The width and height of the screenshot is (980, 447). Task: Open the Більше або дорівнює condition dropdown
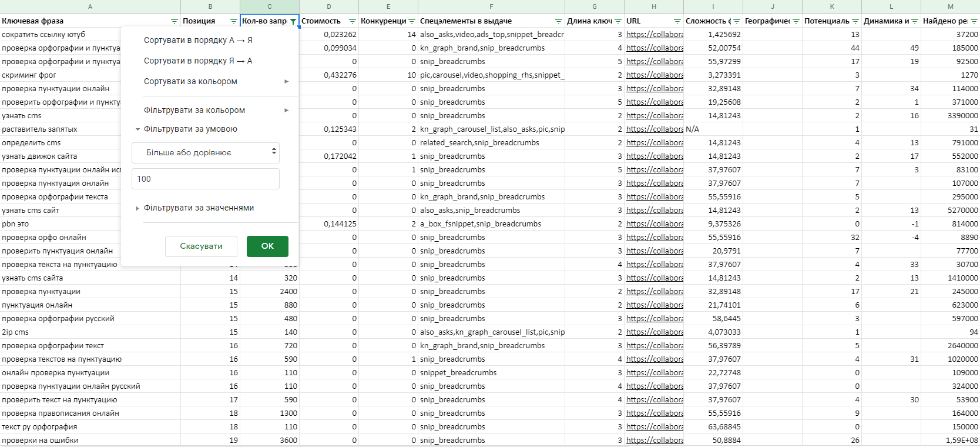(x=205, y=152)
